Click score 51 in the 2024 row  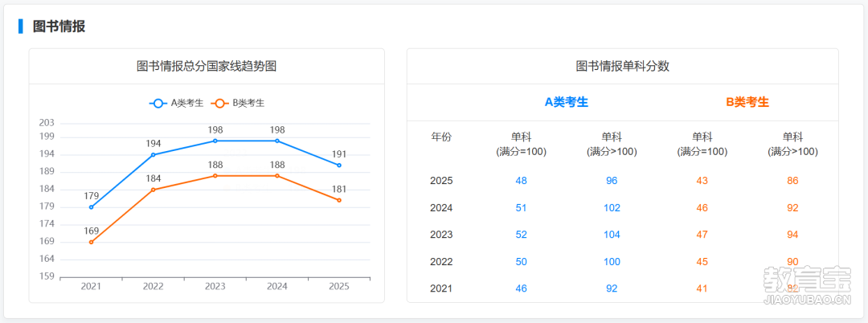[521, 208]
